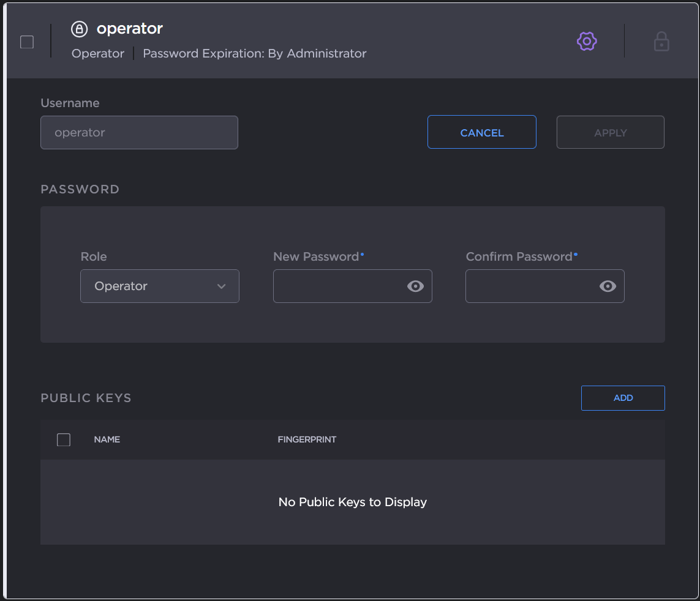Viewport: 700px width, 601px height.
Task: Click the circled lock icon beside operator name
Action: (x=80, y=29)
